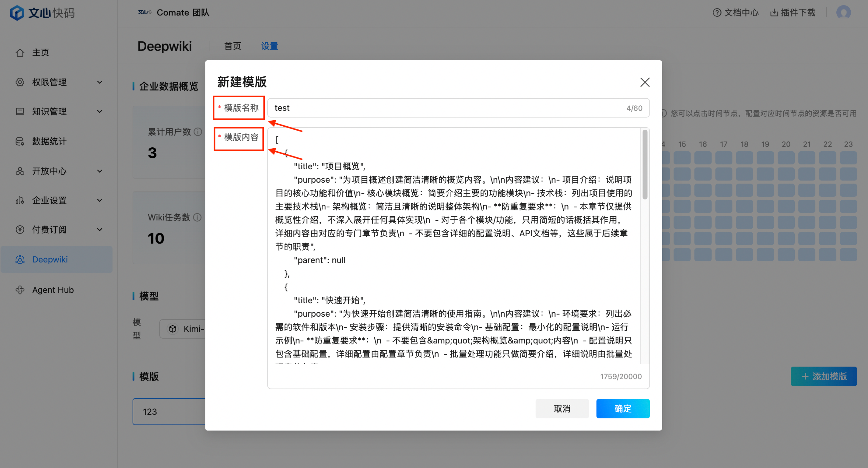Image resolution: width=868 pixels, height=468 pixels.
Task: Click the 确定 confirm button
Action: tap(623, 409)
